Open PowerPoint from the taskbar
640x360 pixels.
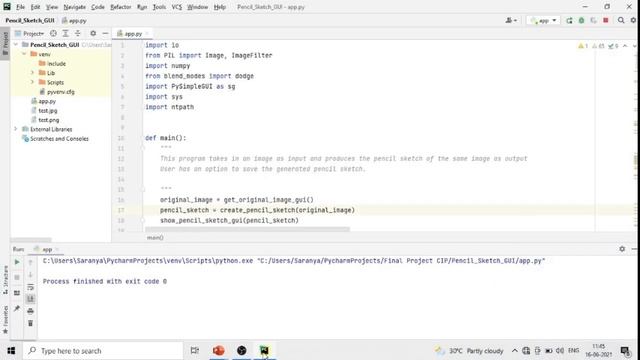(x=218, y=351)
